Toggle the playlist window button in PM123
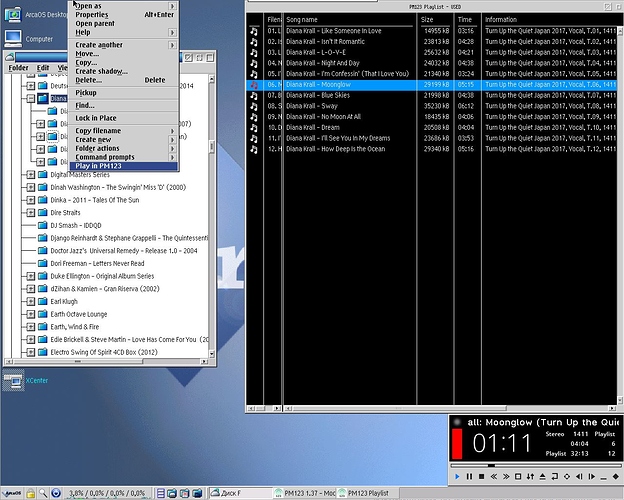Image resolution: width=624 pixels, height=500 pixels. tap(518, 476)
